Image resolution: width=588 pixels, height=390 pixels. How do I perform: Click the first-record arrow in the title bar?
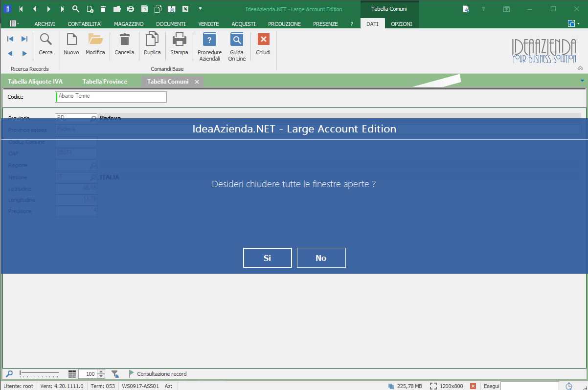click(21, 9)
